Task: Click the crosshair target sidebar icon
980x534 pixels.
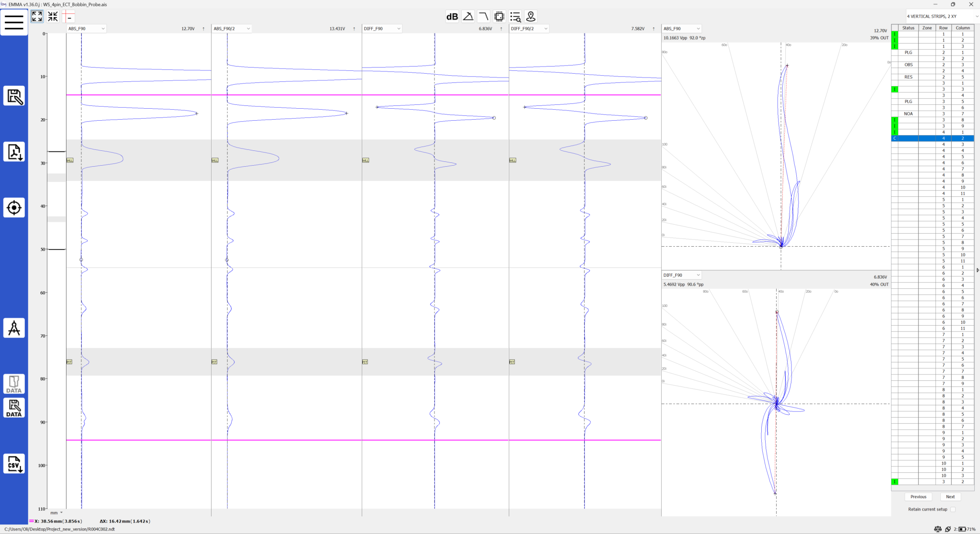Action: click(14, 208)
